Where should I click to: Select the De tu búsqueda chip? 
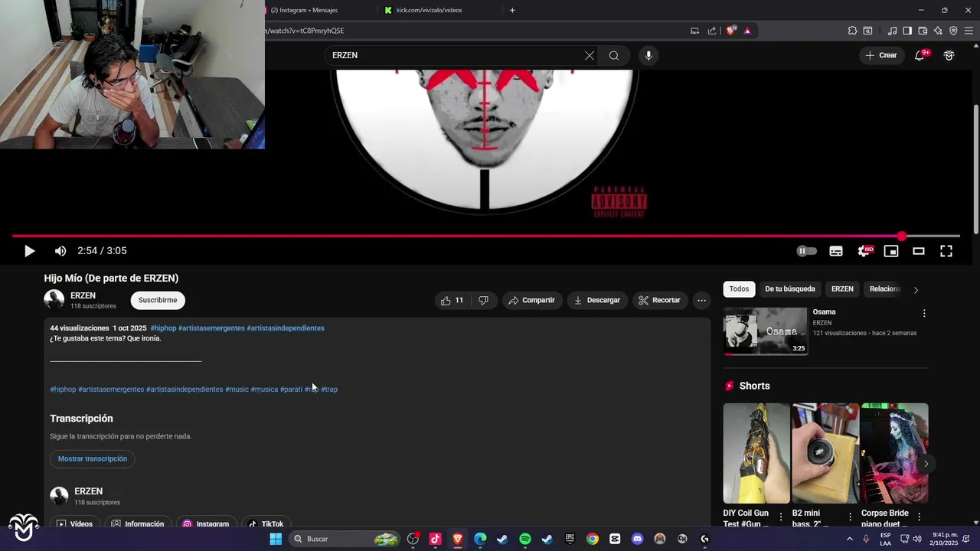tap(790, 289)
